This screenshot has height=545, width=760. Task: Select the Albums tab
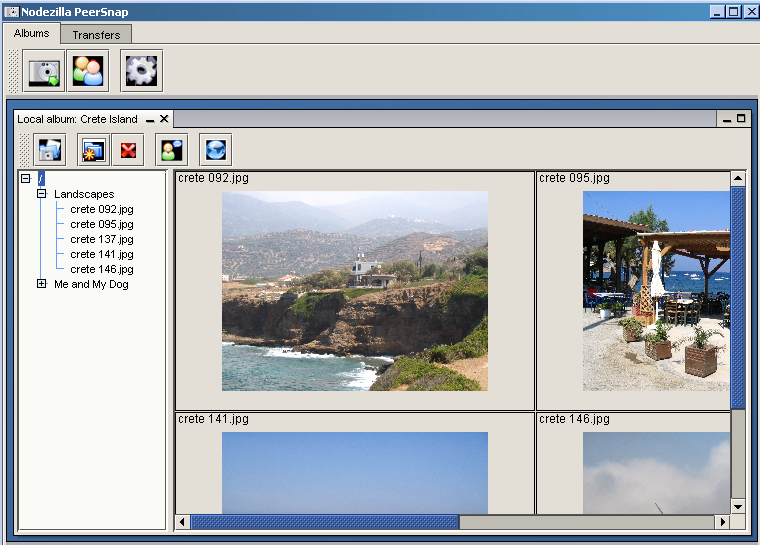point(31,34)
